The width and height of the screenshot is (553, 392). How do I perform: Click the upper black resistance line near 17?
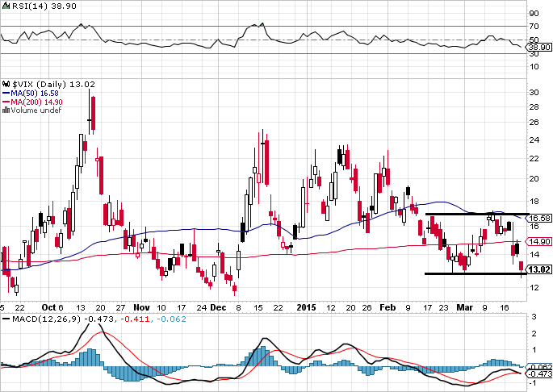pyautogui.click(x=476, y=214)
